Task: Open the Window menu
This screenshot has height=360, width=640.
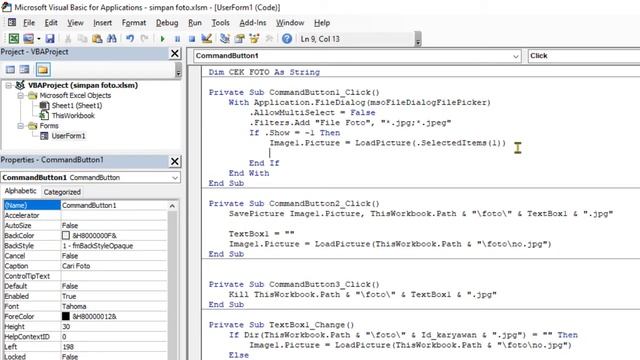Action: point(290,23)
